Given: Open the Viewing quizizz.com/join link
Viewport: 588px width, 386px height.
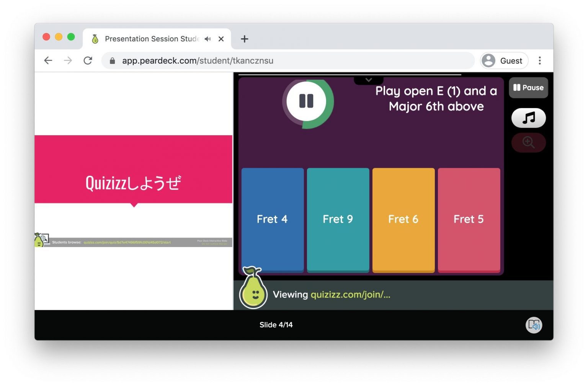Looking at the screenshot, I should coord(350,294).
